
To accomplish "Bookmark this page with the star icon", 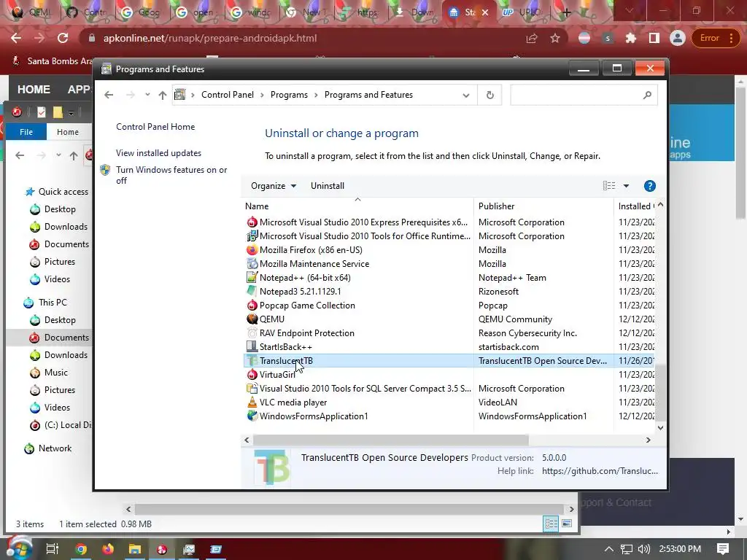I will [x=555, y=38].
